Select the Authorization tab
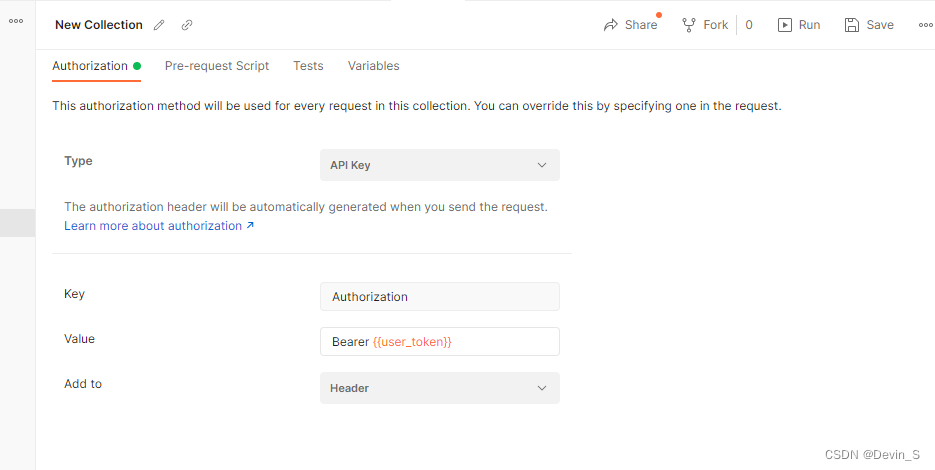Image resolution: width=935 pixels, height=470 pixels. click(x=90, y=66)
